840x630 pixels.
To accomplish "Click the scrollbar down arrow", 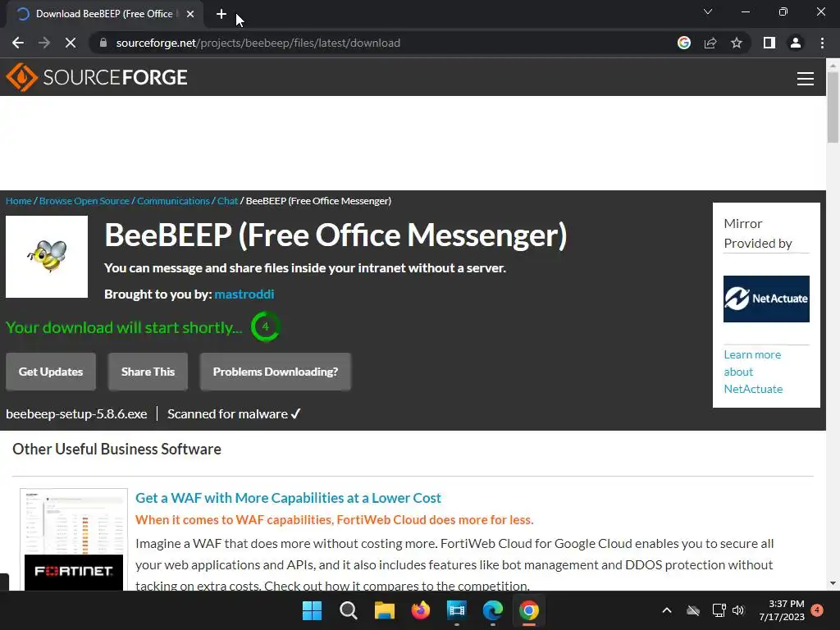I will 833,583.
